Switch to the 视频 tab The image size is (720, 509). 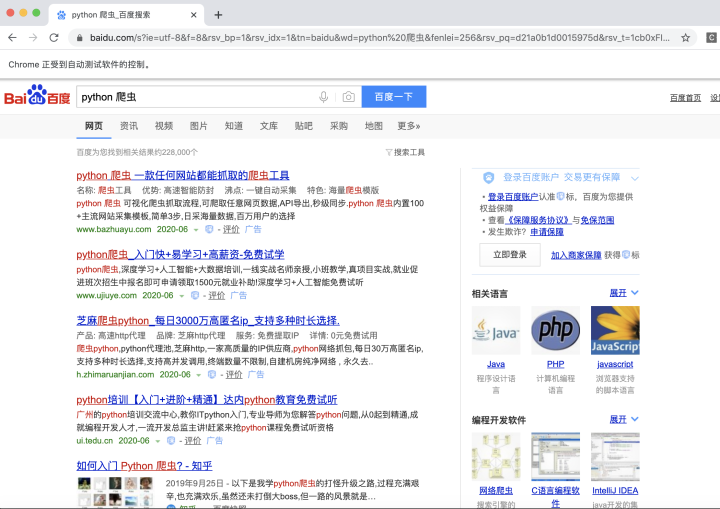[x=164, y=126]
